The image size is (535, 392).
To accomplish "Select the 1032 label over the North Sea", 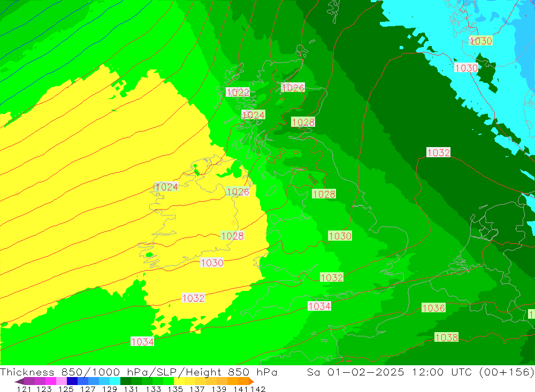I will click(439, 152).
